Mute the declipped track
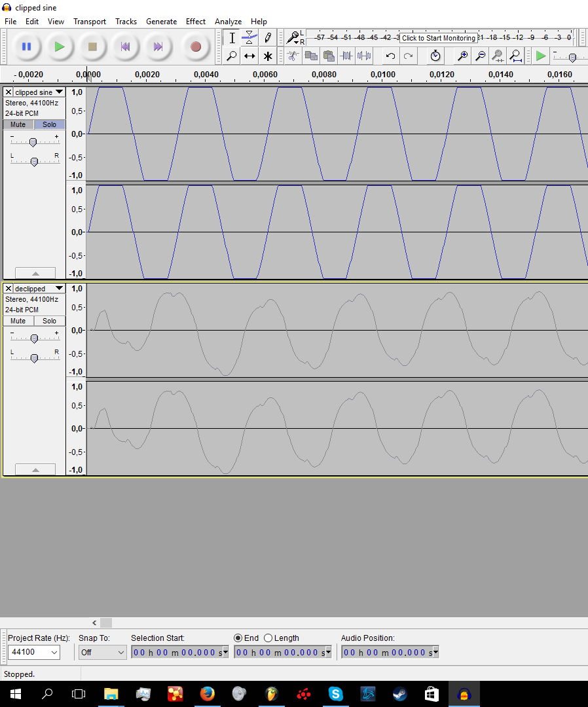Image resolution: width=588 pixels, height=707 pixels. tap(18, 321)
